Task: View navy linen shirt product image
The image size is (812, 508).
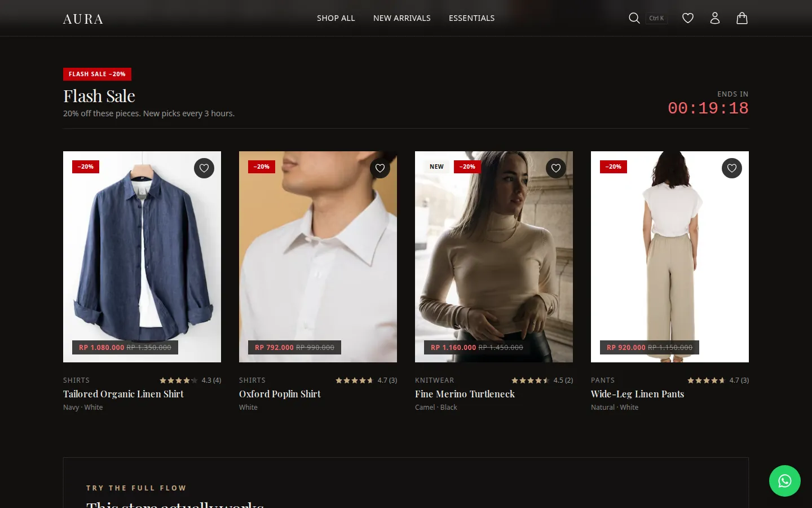Action: (x=142, y=257)
